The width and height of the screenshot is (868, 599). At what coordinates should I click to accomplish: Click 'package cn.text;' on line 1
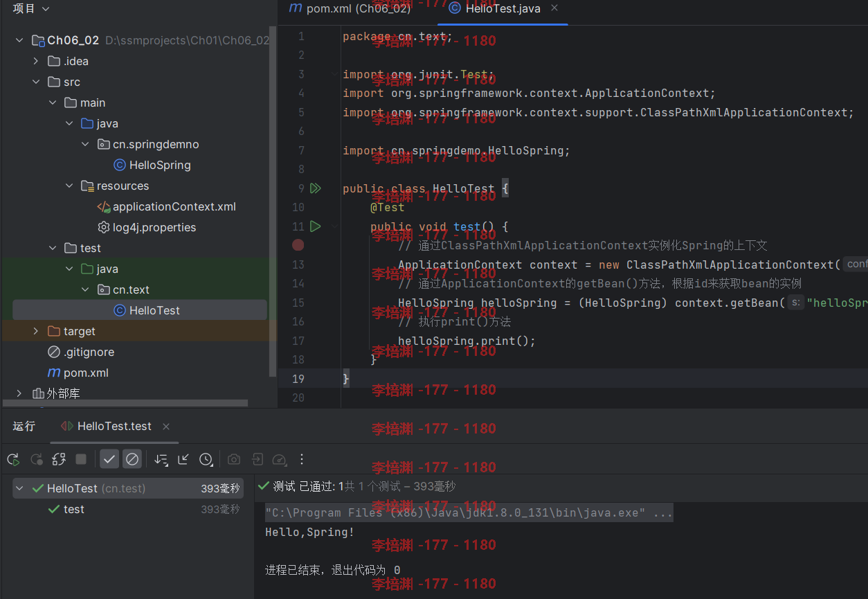point(397,36)
